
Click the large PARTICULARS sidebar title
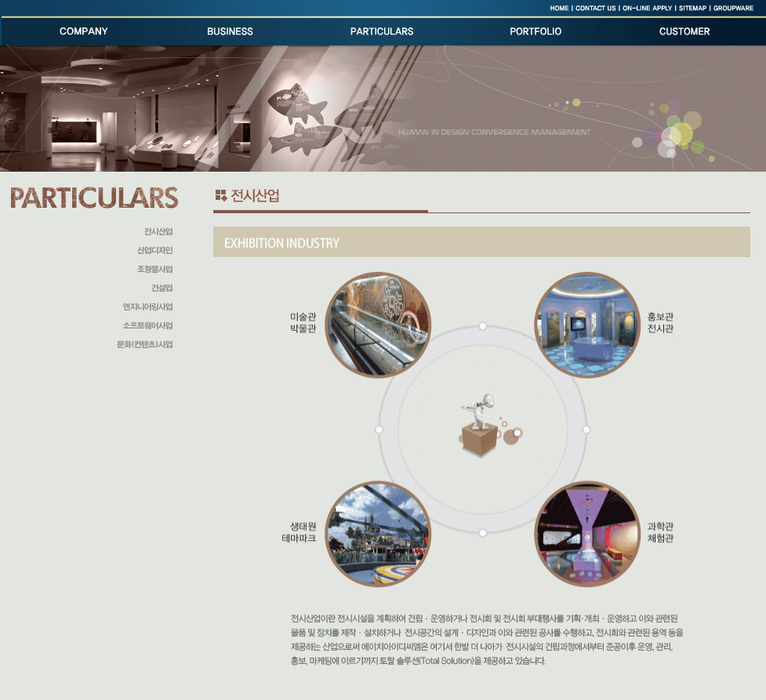[94, 198]
